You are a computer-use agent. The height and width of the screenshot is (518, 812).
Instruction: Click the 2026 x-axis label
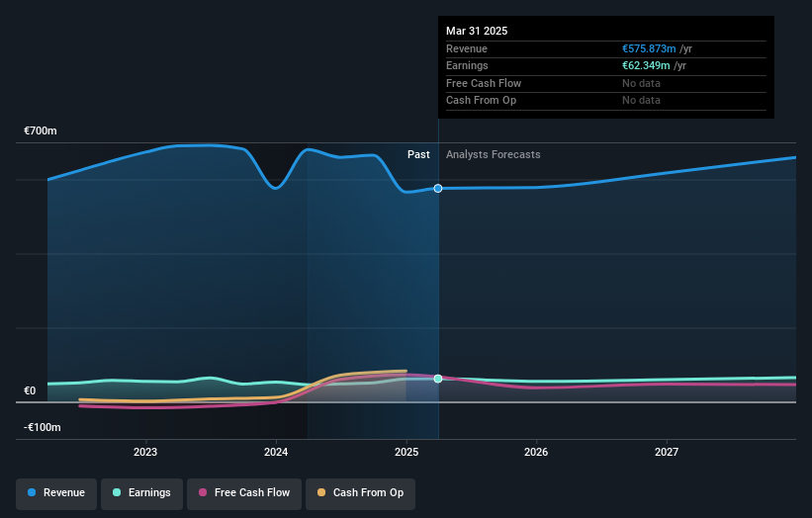(536, 453)
